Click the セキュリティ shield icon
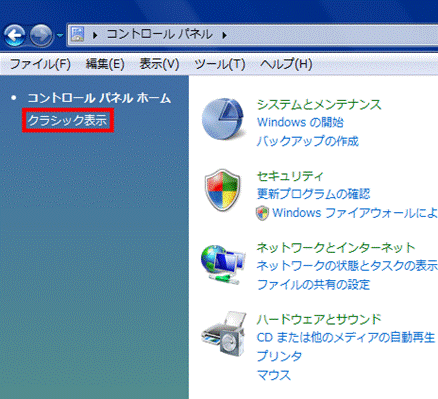The width and height of the screenshot is (438, 399). [x=222, y=190]
